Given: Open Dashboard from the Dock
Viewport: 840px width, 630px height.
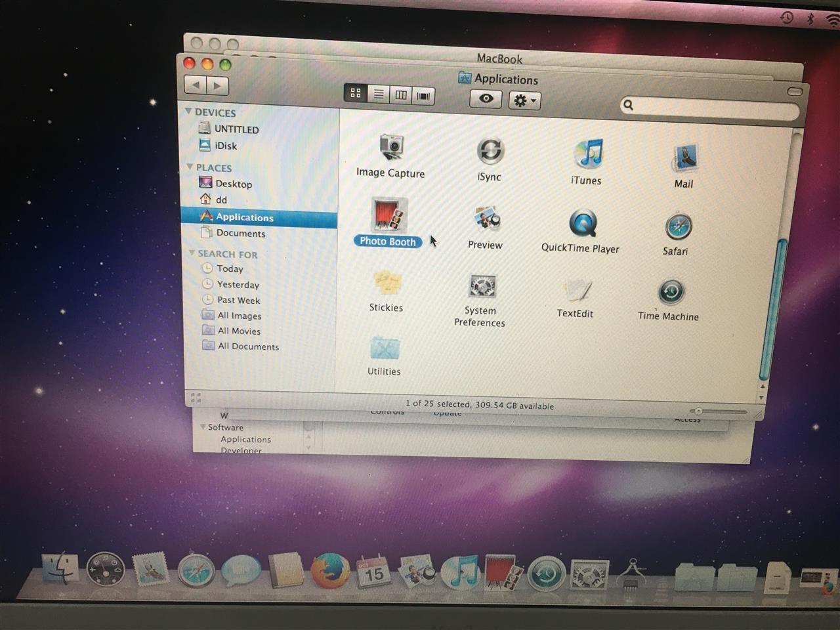Looking at the screenshot, I should coord(105,568).
